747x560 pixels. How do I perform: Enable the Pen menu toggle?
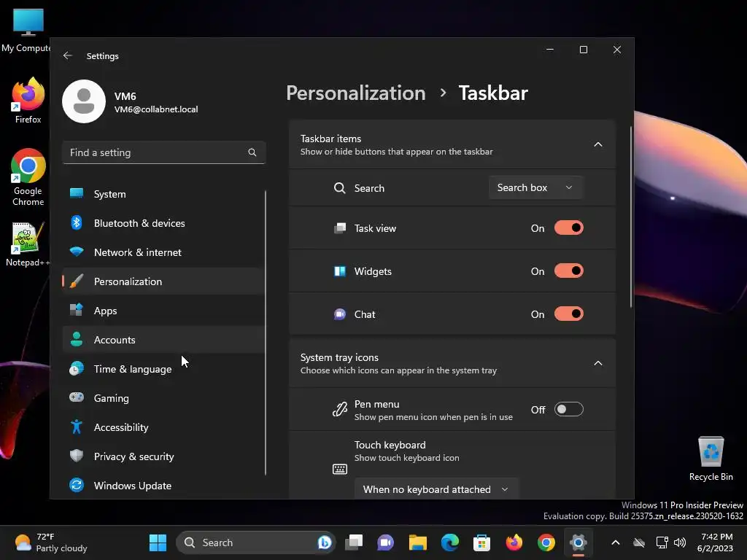tap(568, 410)
